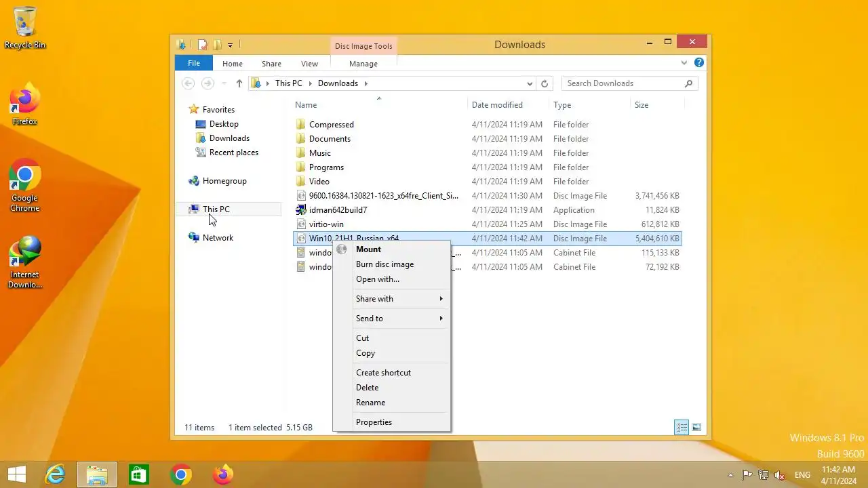The image size is (868, 488).
Task: Switch to the View ribbon tab
Action: [x=309, y=64]
